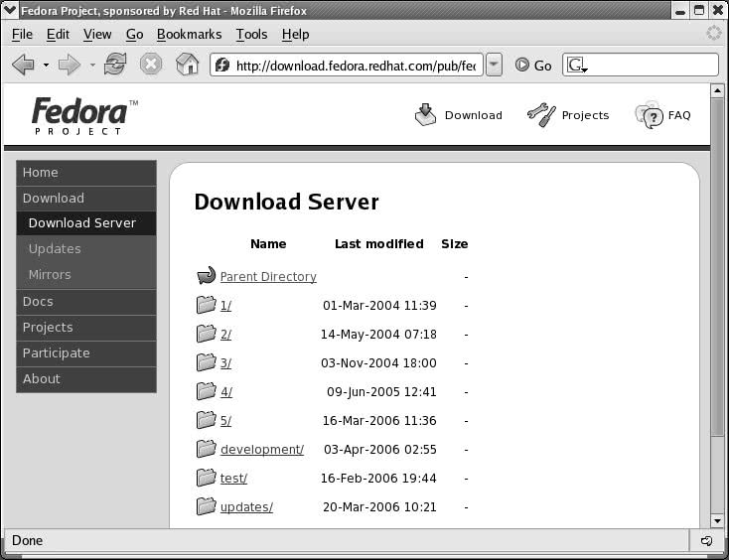
Task: Select Participate in the sidebar
Action: click(x=86, y=353)
